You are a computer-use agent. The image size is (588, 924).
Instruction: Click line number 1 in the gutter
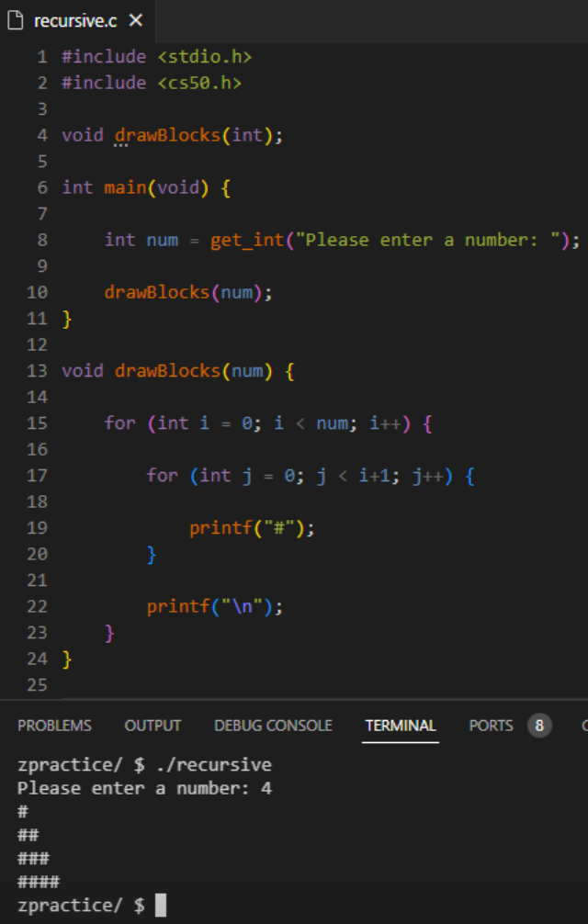tap(42, 57)
